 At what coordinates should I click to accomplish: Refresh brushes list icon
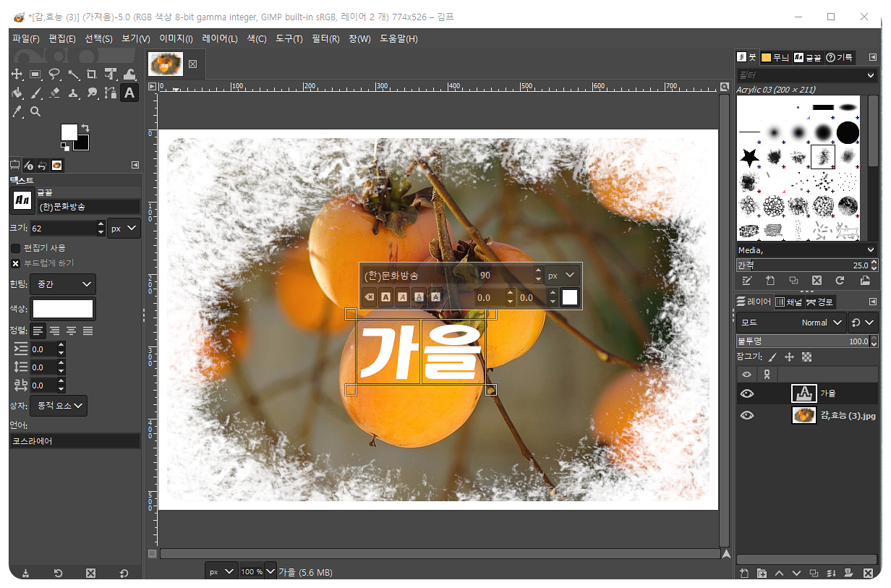tap(840, 281)
